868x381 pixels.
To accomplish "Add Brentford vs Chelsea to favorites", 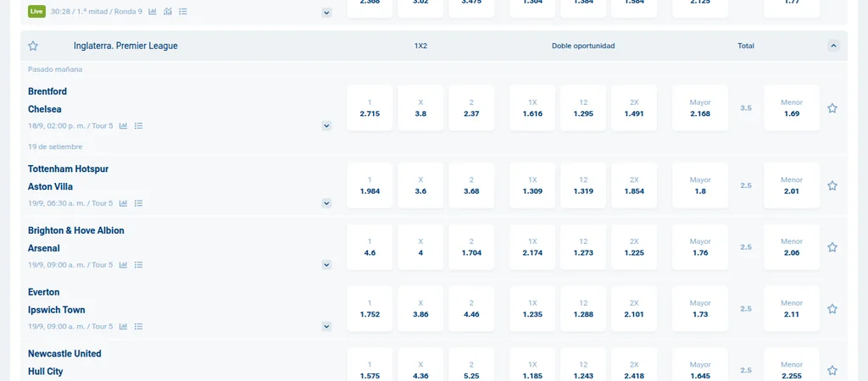I will (x=832, y=108).
